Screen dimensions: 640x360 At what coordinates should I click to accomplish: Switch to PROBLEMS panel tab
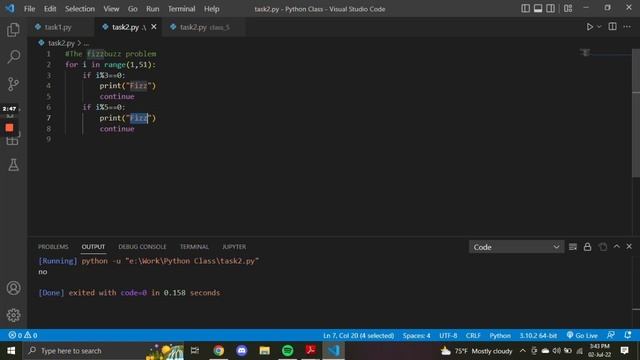pos(53,247)
